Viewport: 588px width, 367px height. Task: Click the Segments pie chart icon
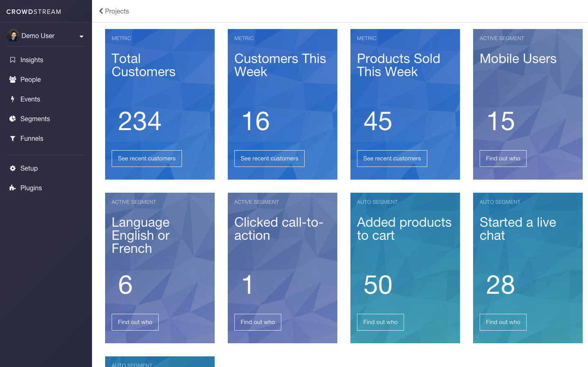[x=13, y=119]
